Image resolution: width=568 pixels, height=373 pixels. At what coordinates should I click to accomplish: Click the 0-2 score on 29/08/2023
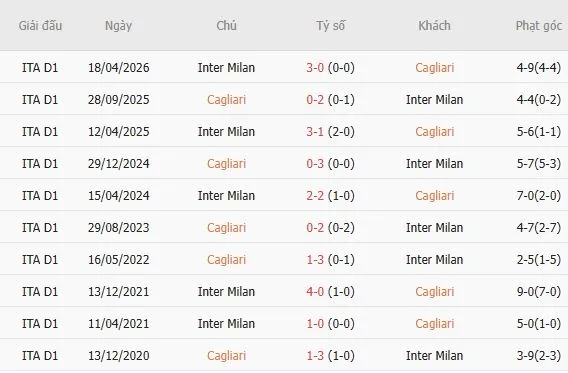(315, 227)
